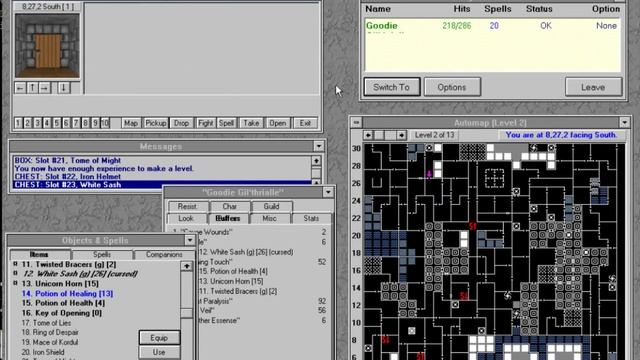Select '19. Mace of Kordul' item
Screen dimensions: 640x360
click(x=50, y=342)
